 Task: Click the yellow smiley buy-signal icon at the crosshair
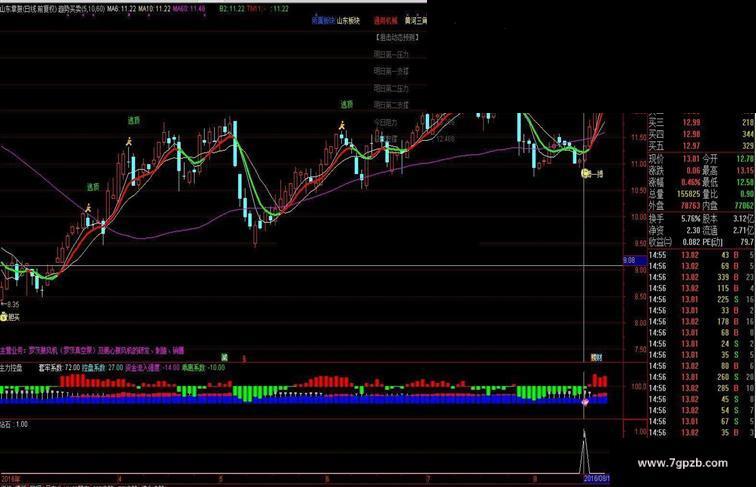coord(585,173)
